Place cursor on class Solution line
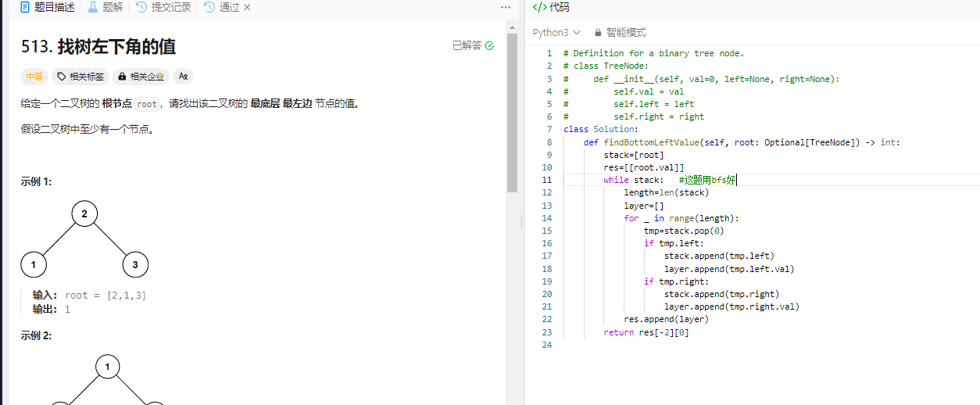 click(x=601, y=129)
